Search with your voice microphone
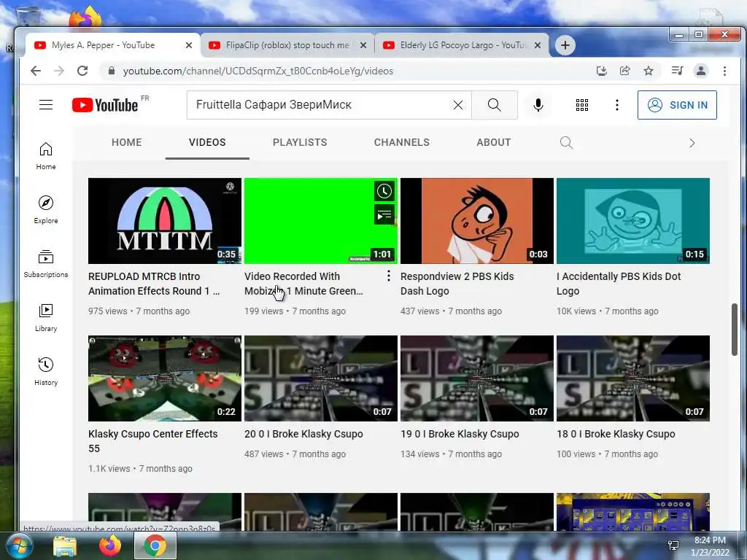747x560 pixels. (538, 105)
